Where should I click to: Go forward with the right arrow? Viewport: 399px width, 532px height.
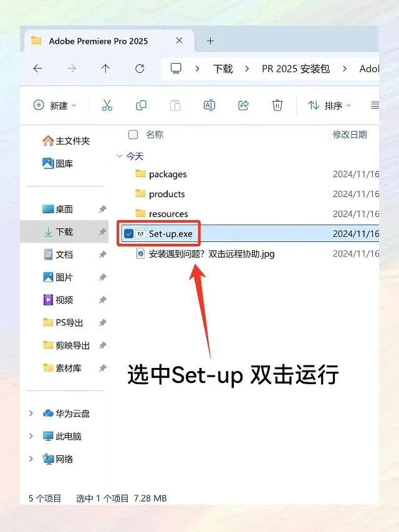point(72,69)
